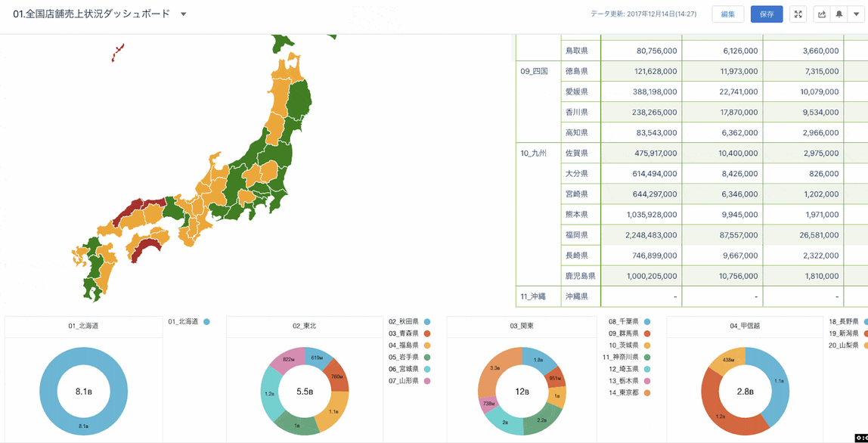Select the 20_山梨県 legend entry
The height and width of the screenshot is (443, 868).
click(x=848, y=345)
